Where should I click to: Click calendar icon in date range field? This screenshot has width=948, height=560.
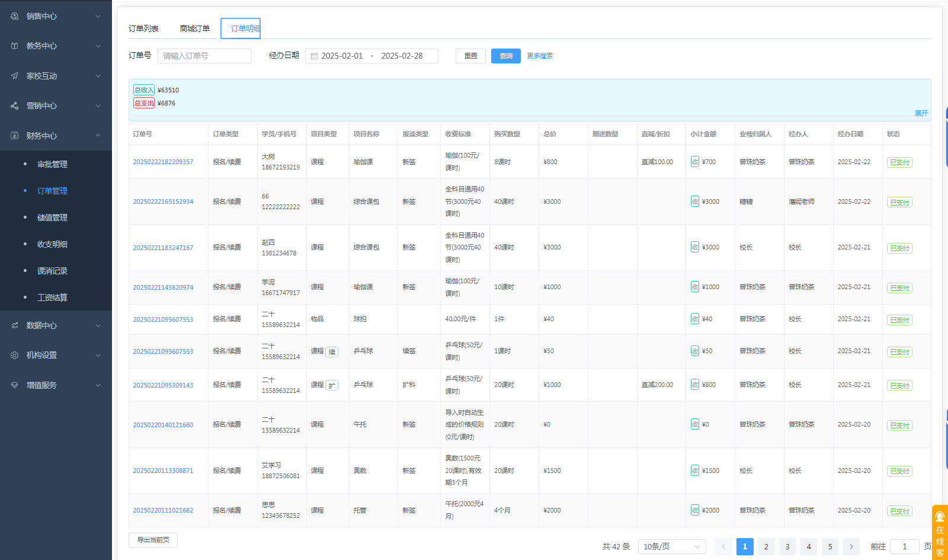pyautogui.click(x=315, y=56)
